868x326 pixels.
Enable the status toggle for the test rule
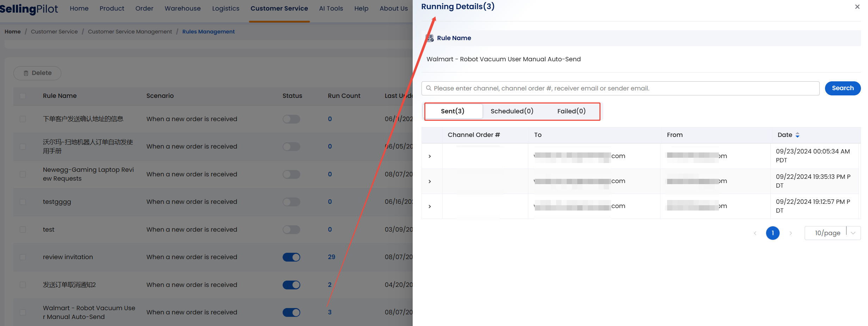[x=291, y=230]
